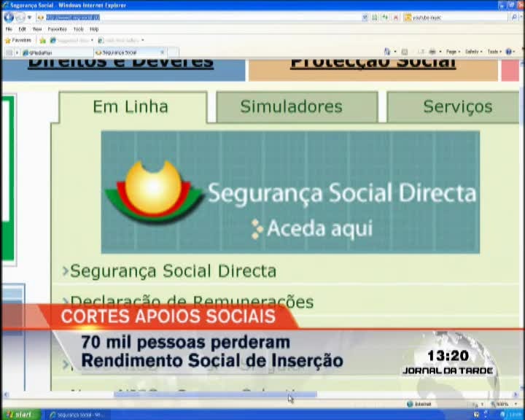The width and height of the screenshot is (525, 420).
Task: Click the browser Back button
Action: (9, 17)
